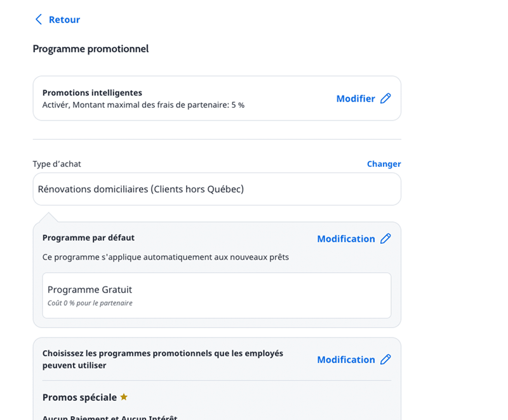Go to the Programme promotionnel heading
This screenshot has width=508, height=420.
point(90,48)
